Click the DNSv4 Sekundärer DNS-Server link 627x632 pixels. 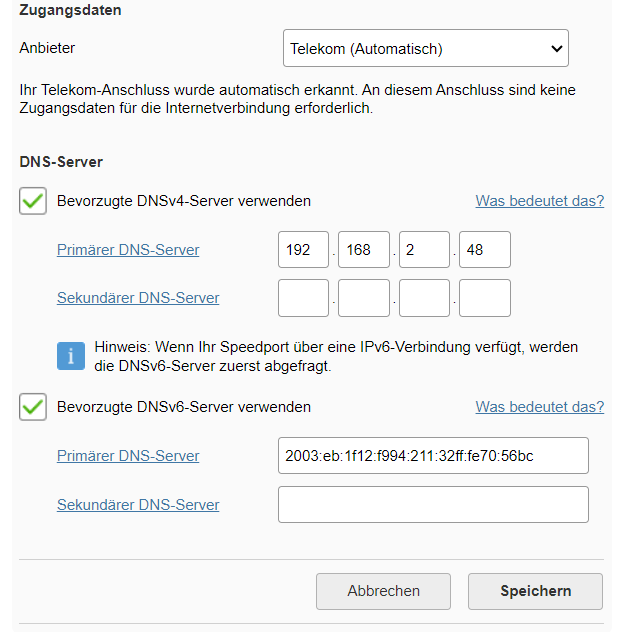138,298
